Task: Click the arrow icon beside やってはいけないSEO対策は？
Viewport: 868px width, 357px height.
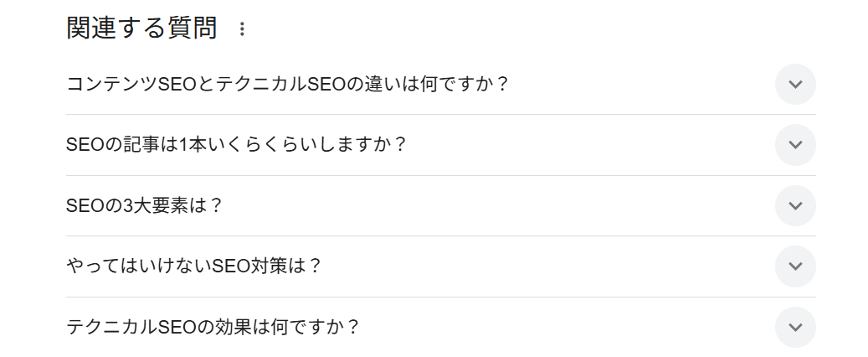Action: [x=795, y=266]
